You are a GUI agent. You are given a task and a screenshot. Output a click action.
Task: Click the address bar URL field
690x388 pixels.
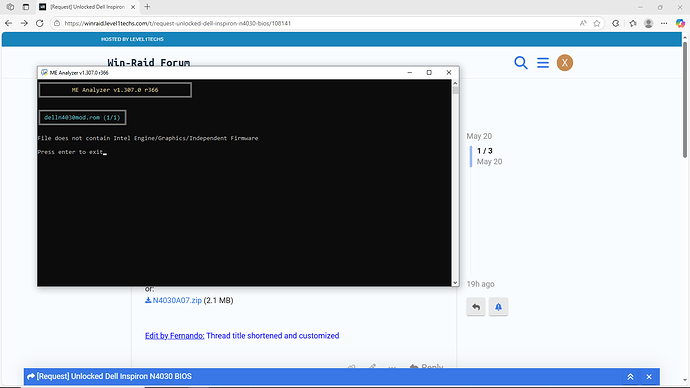click(x=317, y=23)
